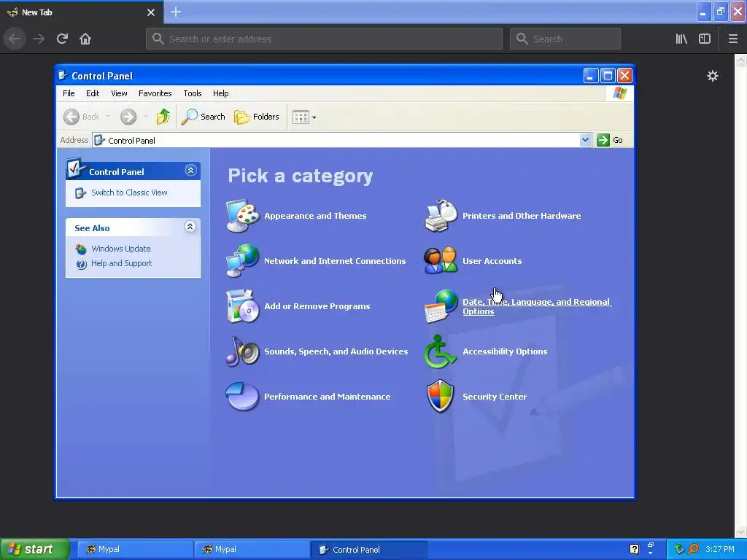Click the green Go button
Viewport: 747px width, 560px height.
click(x=611, y=140)
